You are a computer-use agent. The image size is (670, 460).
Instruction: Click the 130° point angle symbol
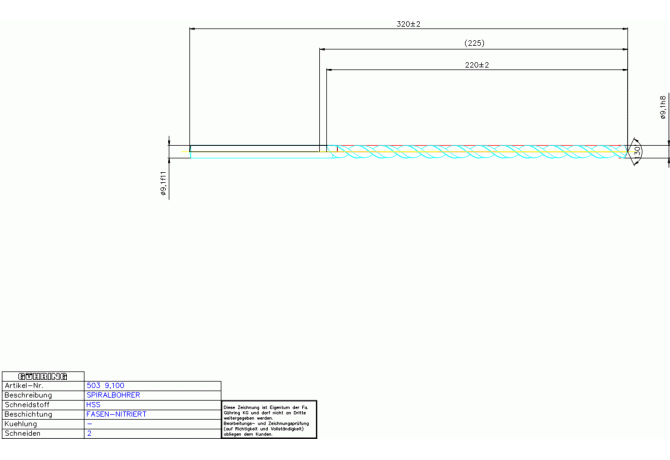tap(636, 151)
